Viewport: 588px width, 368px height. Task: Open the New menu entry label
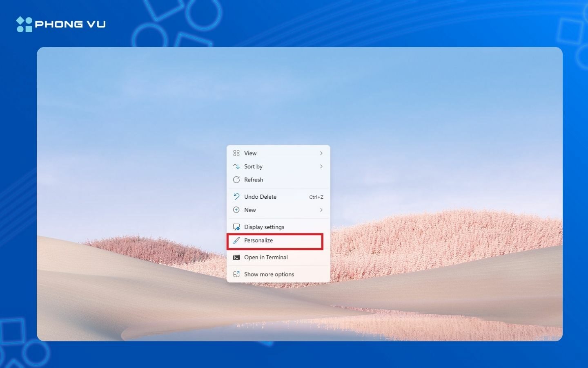coord(250,210)
